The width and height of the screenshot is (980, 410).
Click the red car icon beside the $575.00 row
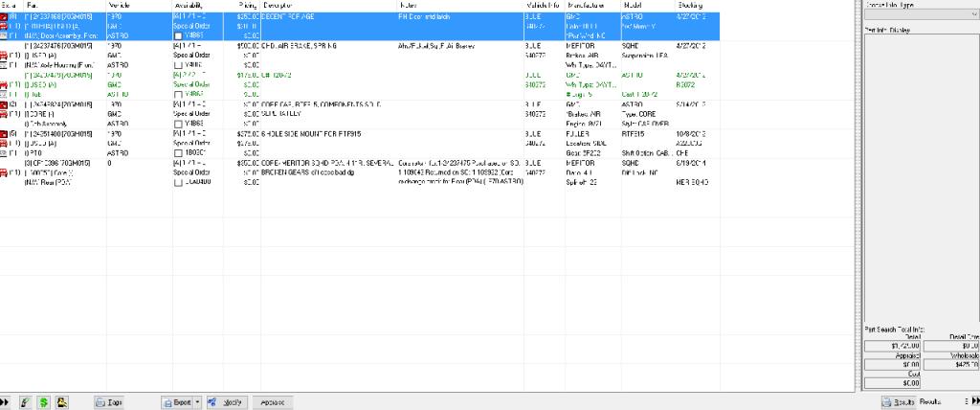point(5,134)
